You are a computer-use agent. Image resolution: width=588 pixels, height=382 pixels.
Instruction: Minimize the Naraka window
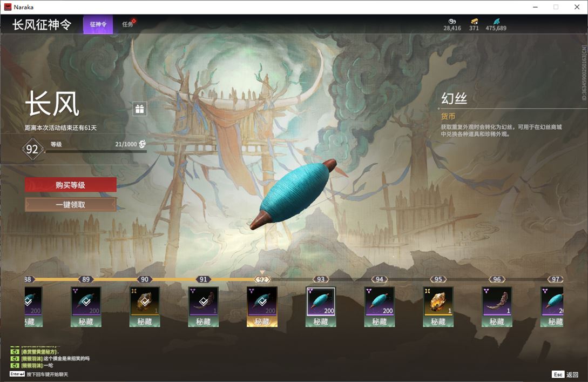[536, 7]
